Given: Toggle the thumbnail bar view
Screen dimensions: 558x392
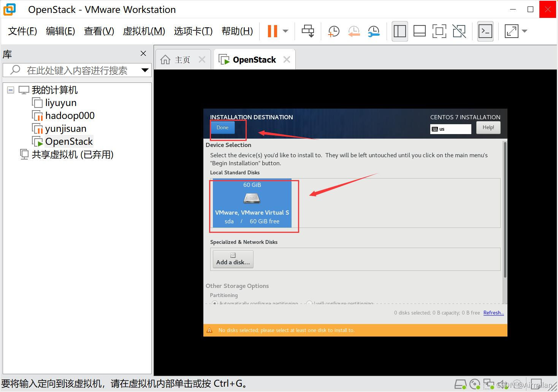Looking at the screenshot, I should pos(419,31).
